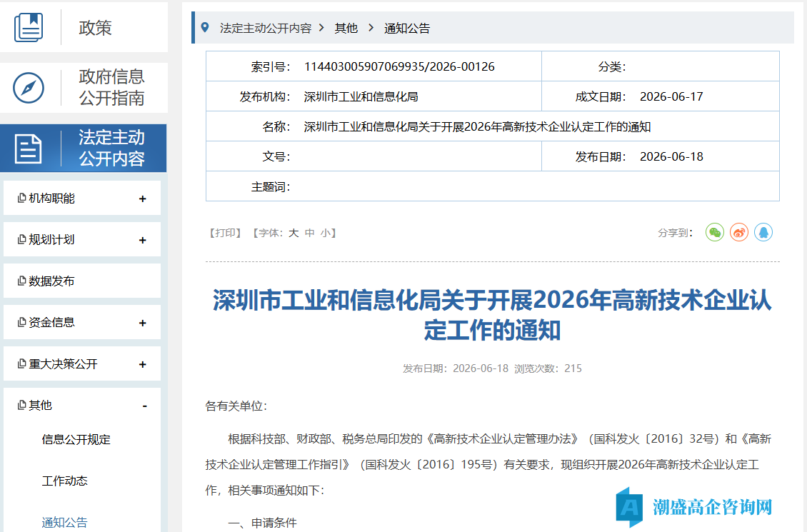The width and height of the screenshot is (807, 532).
Task: Open the 数据发布 sidebar item
Action: click(82, 281)
